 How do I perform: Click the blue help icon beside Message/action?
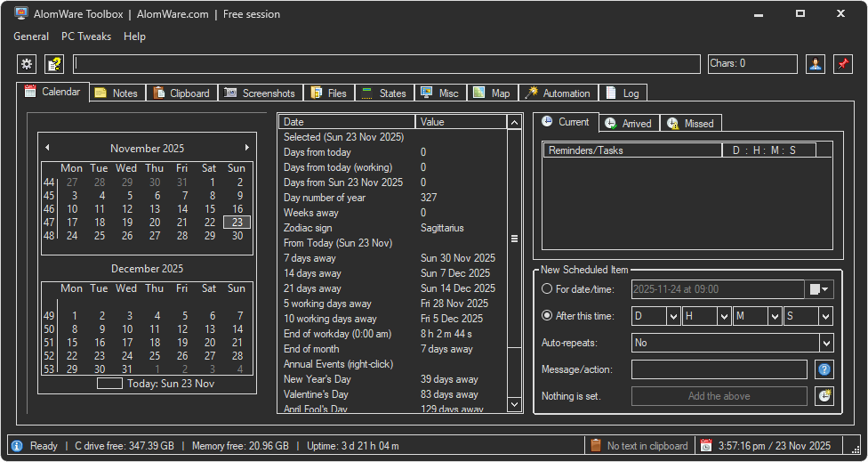pos(824,369)
